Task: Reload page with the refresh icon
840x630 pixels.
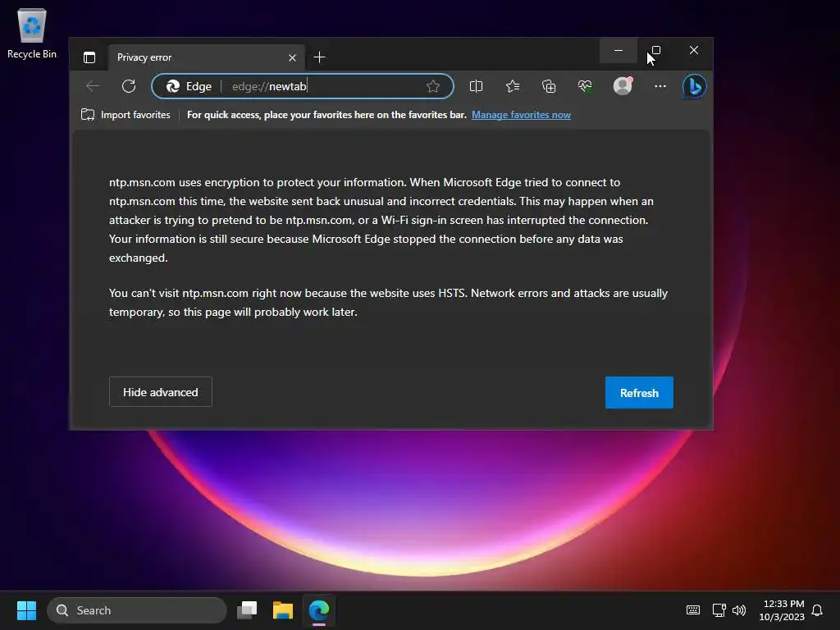Action: pyautogui.click(x=129, y=86)
